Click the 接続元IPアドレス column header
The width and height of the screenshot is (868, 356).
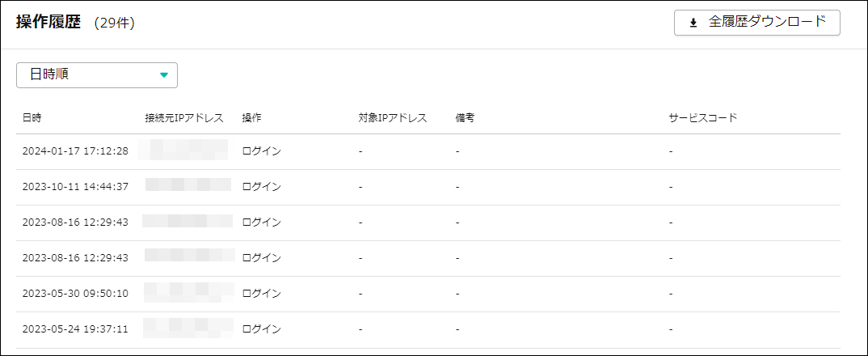[183, 118]
